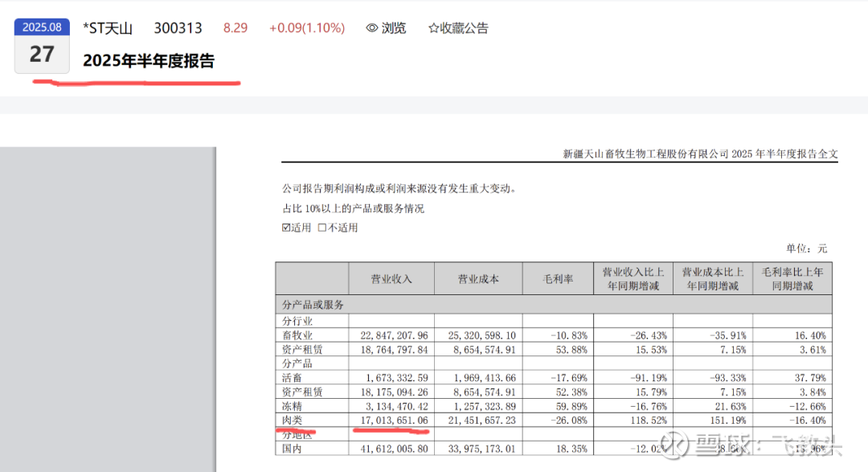Toggle the 适用 checkbox
Screen dimensions: 868x472
(x=286, y=228)
